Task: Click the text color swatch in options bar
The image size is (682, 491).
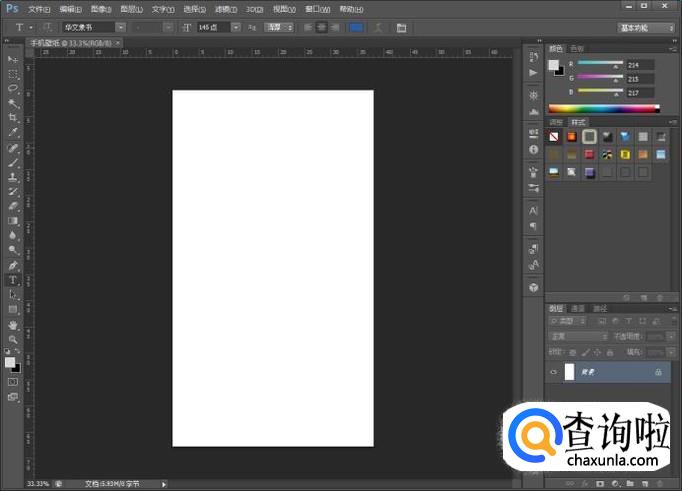Action: (x=357, y=27)
